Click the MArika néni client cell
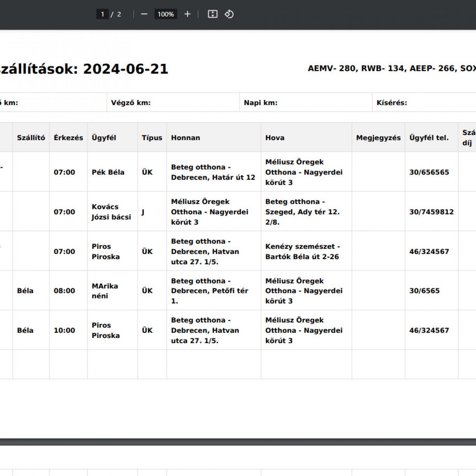Screen dimensions: 476x476 [x=105, y=291]
